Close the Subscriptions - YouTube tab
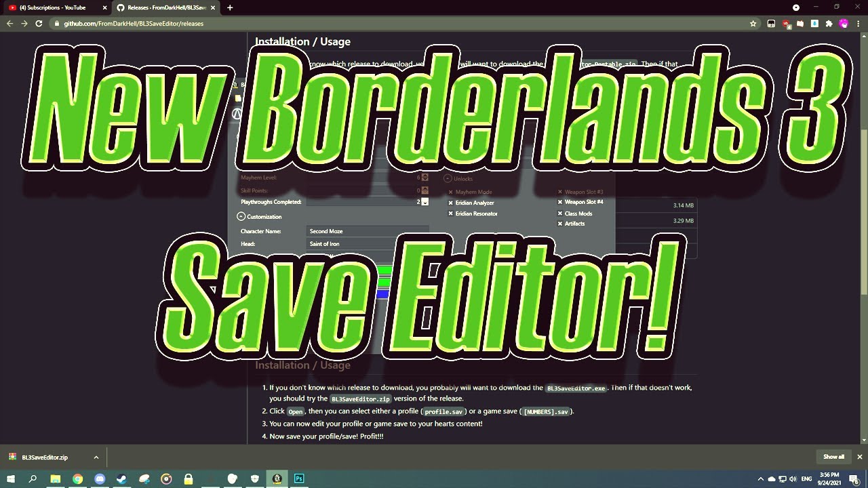The height and width of the screenshot is (488, 868). click(x=104, y=7)
